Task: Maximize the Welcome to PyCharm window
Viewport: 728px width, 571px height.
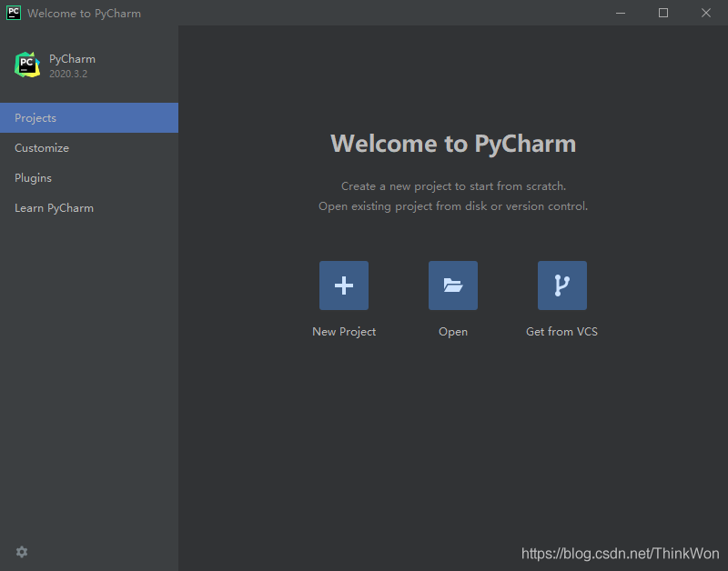Action: click(x=663, y=13)
